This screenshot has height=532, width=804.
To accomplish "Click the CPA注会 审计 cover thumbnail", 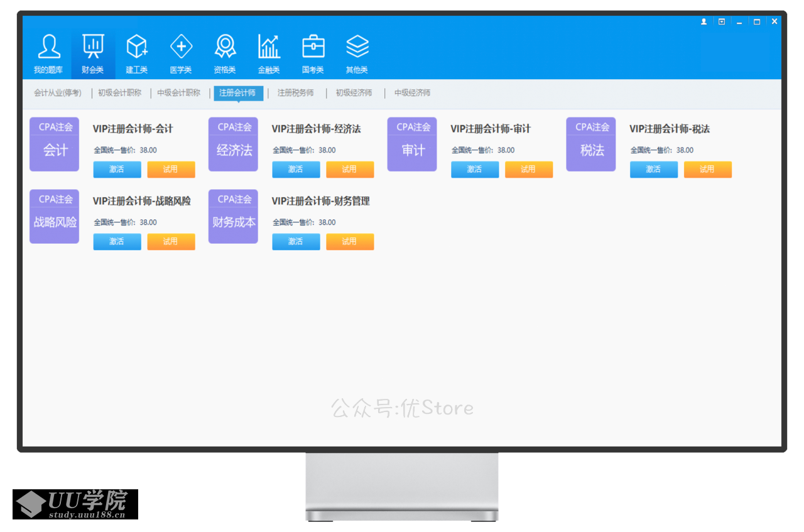I will (412, 144).
